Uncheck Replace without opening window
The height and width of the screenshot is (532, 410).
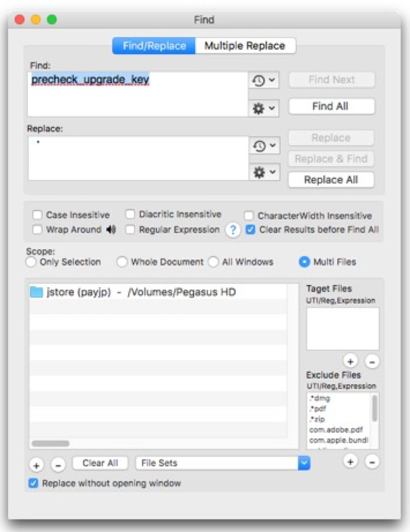(33, 483)
